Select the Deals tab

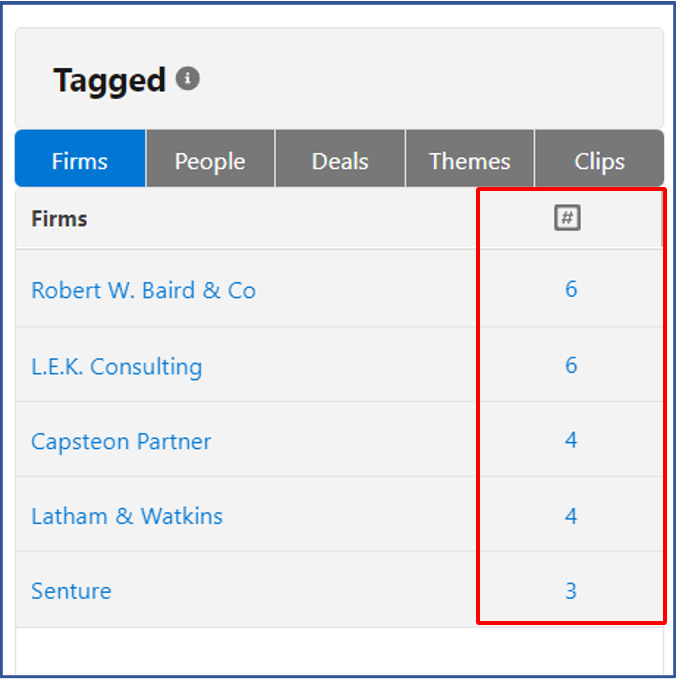[x=340, y=161]
